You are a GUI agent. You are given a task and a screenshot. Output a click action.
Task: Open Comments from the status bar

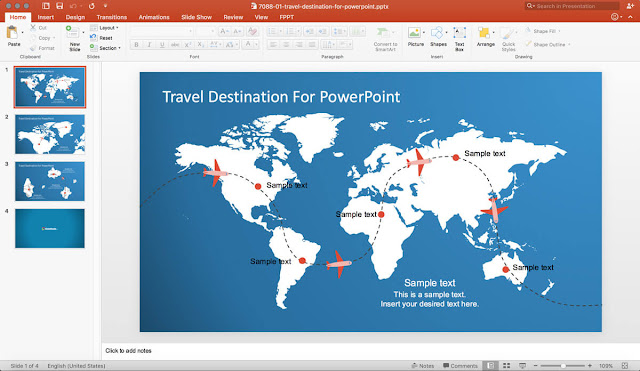(460, 365)
